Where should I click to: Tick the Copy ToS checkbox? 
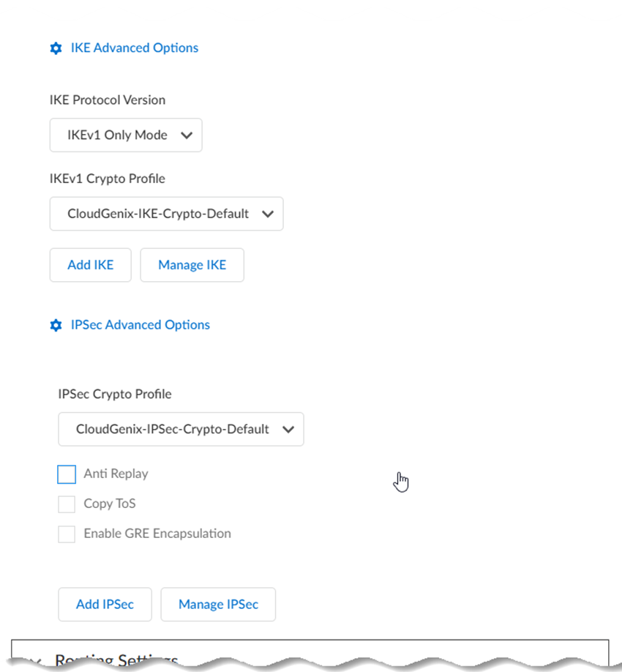click(67, 504)
